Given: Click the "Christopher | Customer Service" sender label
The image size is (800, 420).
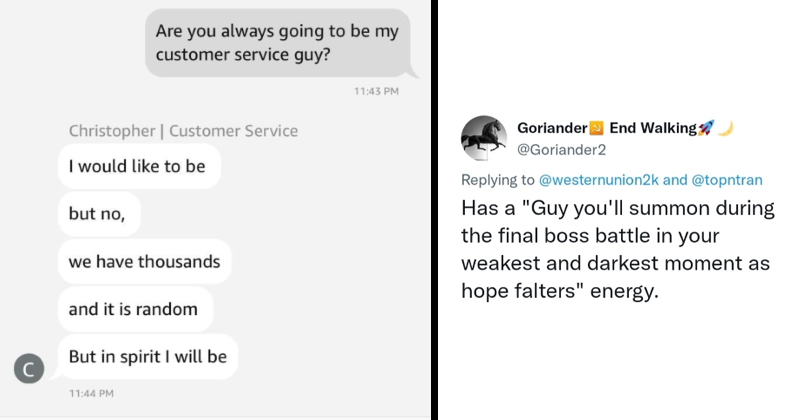Looking at the screenshot, I should coord(183,131).
